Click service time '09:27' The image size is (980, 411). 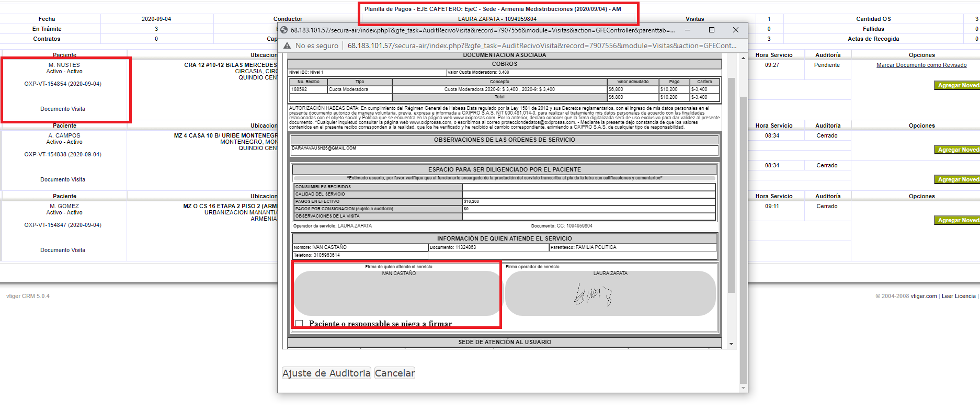pos(772,65)
